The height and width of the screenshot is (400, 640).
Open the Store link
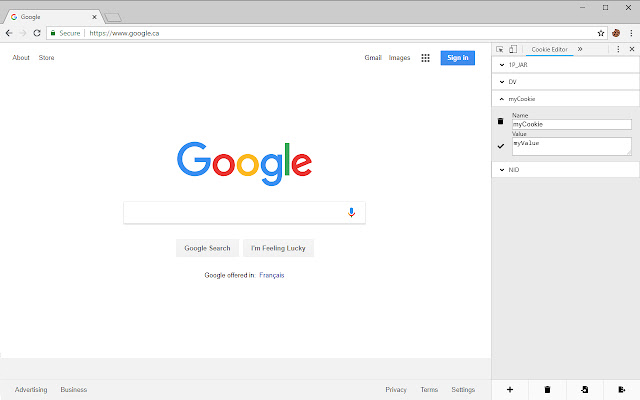pos(47,58)
